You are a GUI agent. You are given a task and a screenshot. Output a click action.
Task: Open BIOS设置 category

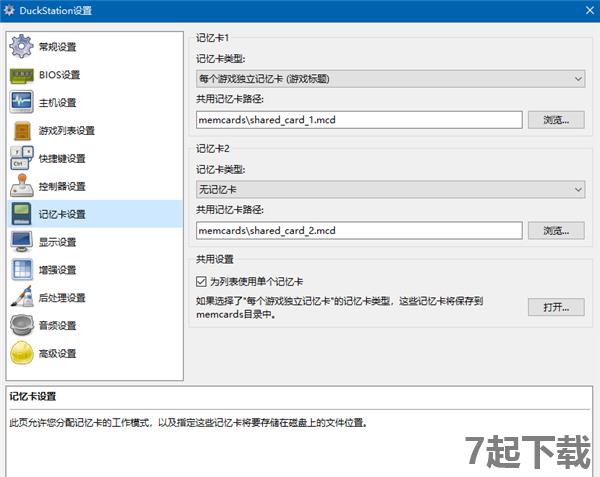coord(59,75)
